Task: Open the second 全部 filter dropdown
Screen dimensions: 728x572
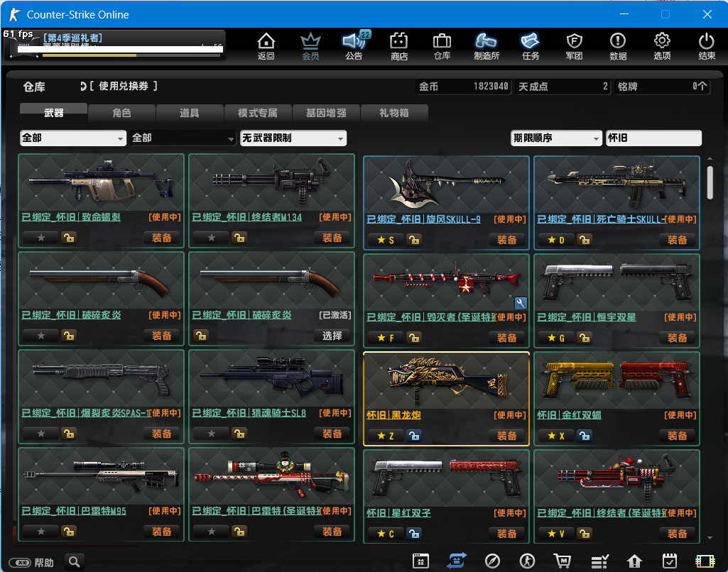Action: (x=183, y=138)
